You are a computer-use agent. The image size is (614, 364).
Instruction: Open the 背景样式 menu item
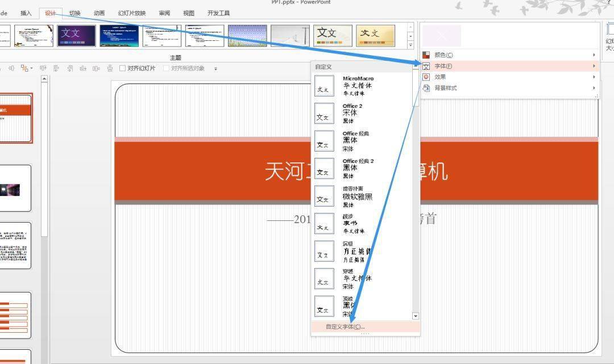[509, 88]
